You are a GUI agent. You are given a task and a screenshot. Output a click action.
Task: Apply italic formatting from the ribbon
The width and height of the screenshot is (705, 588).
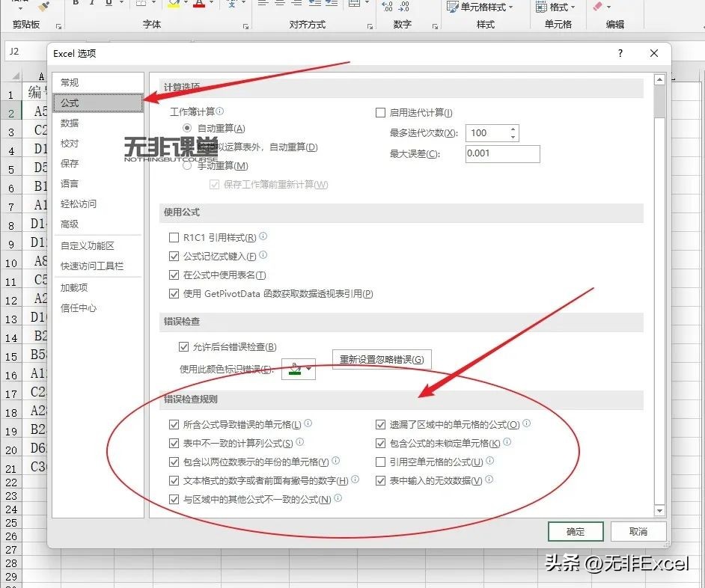[93, 4]
